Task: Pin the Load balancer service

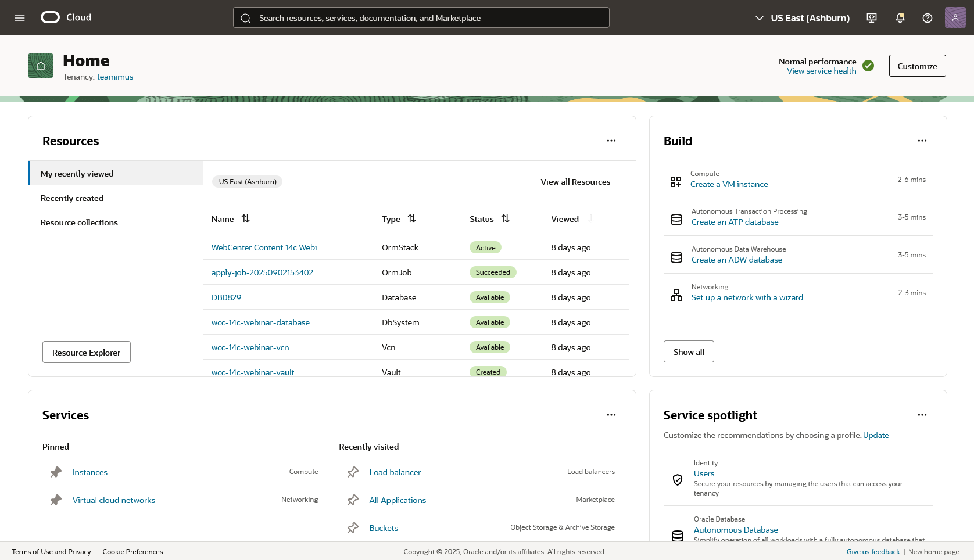Action: click(x=353, y=472)
